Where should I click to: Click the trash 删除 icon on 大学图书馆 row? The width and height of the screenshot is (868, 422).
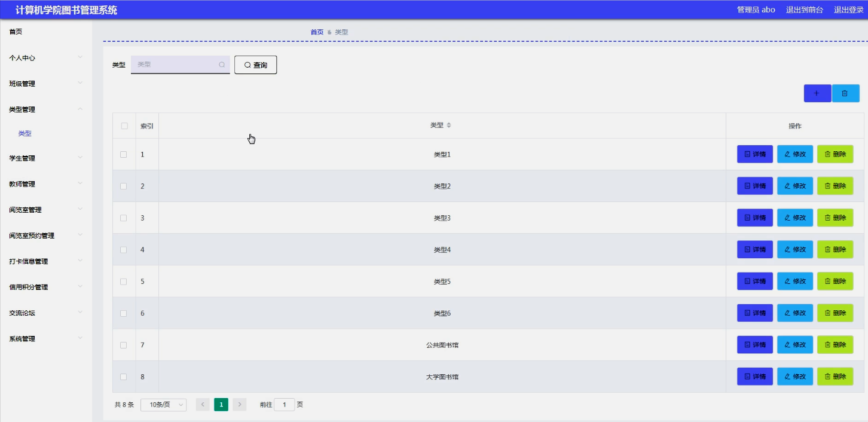click(x=829, y=377)
